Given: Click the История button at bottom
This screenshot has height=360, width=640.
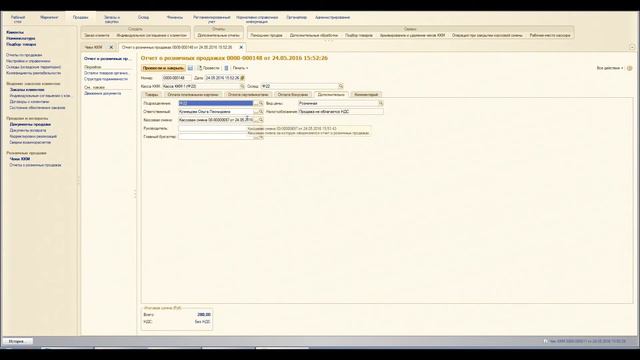Looking at the screenshot, I should 17,341.
